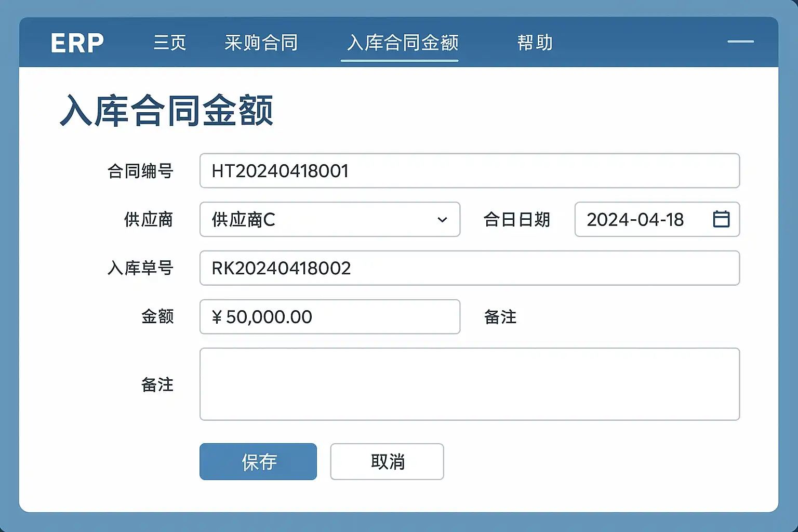Open the 采购合同 navigation tab
The width and height of the screenshot is (798, 532).
[261, 43]
